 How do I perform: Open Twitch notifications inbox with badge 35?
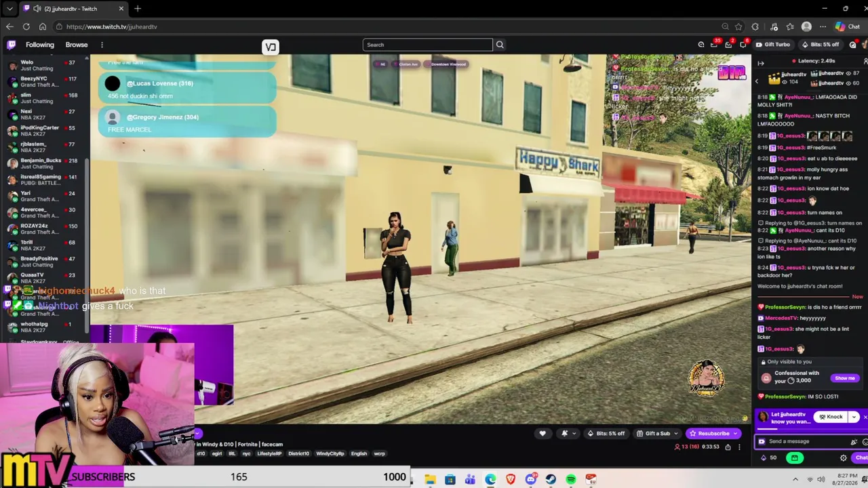pyautogui.click(x=714, y=45)
